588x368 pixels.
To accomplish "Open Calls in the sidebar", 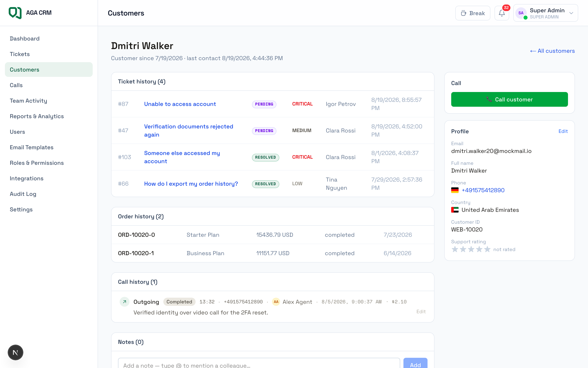I will coord(49,85).
